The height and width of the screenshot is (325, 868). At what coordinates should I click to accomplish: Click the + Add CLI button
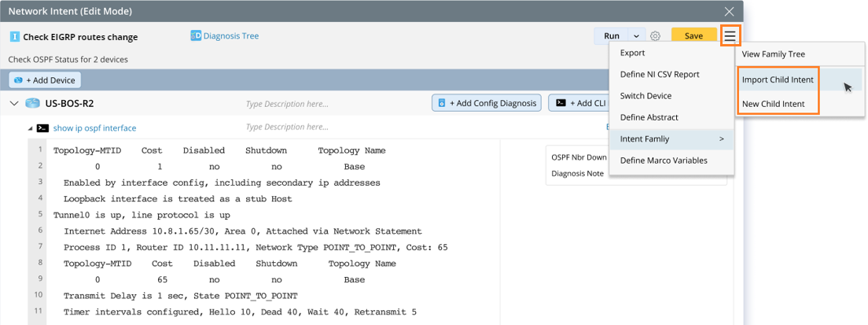coord(579,103)
